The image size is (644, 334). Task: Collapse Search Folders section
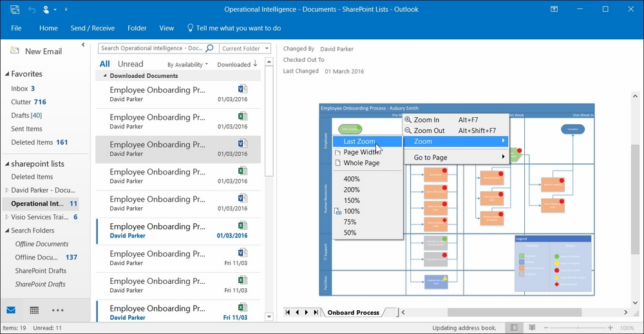click(x=7, y=230)
